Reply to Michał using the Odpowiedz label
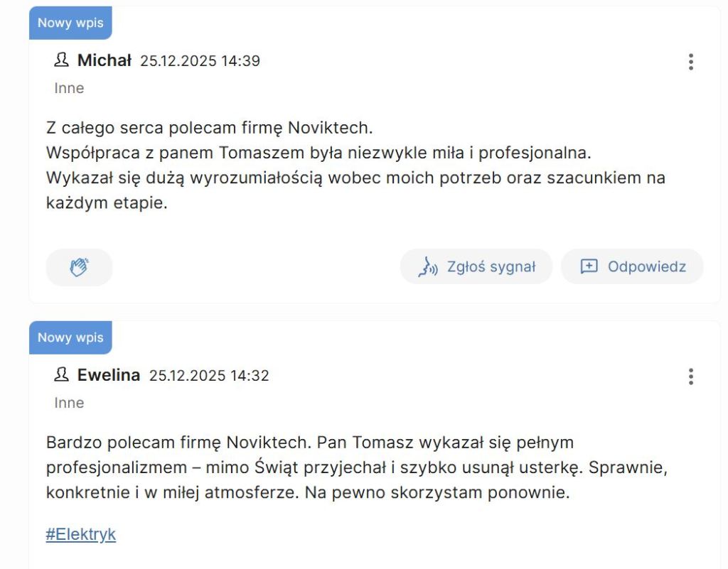The width and height of the screenshot is (728, 569). point(646,267)
